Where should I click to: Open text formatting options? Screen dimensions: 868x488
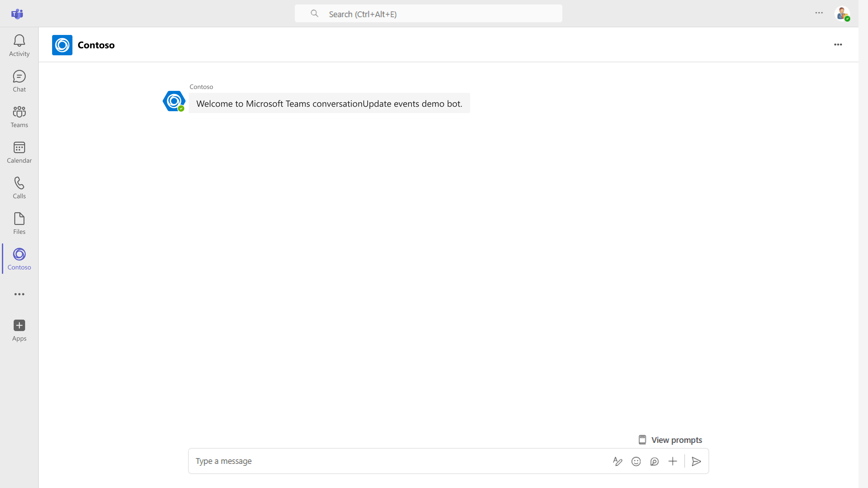pyautogui.click(x=618, y=461)
